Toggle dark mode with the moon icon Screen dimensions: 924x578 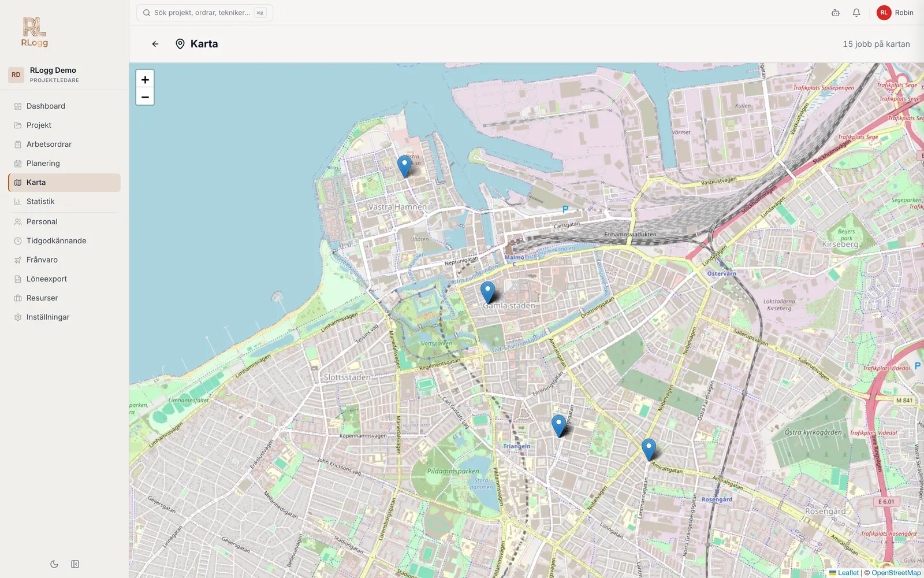click(x=54, y=564)
